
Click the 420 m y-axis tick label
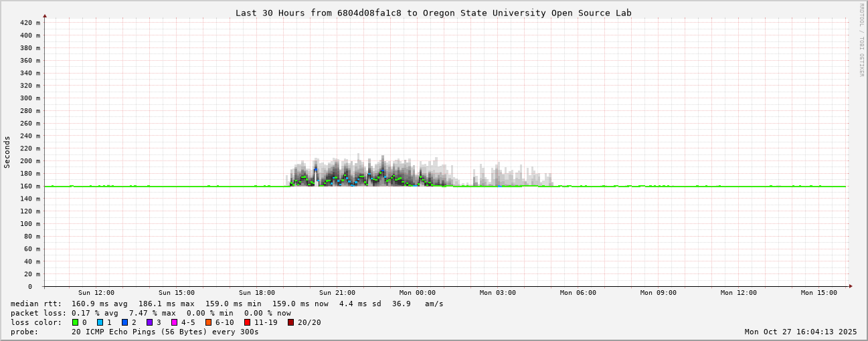(29, 23)
